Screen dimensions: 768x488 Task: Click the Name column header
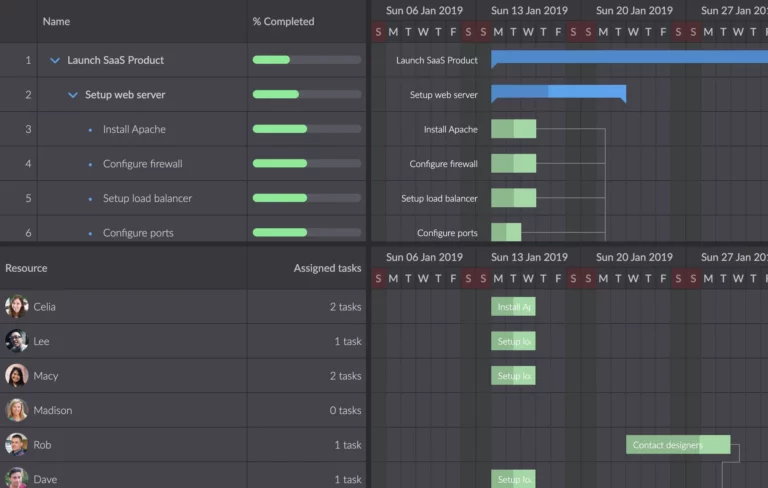point(56,22)
